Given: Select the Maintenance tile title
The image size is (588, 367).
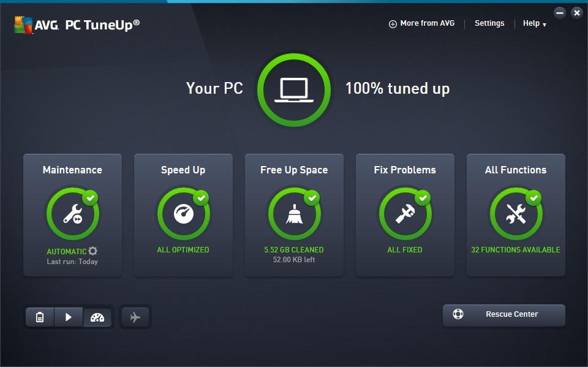Looking at the screenshot, I should click(72, 170).
